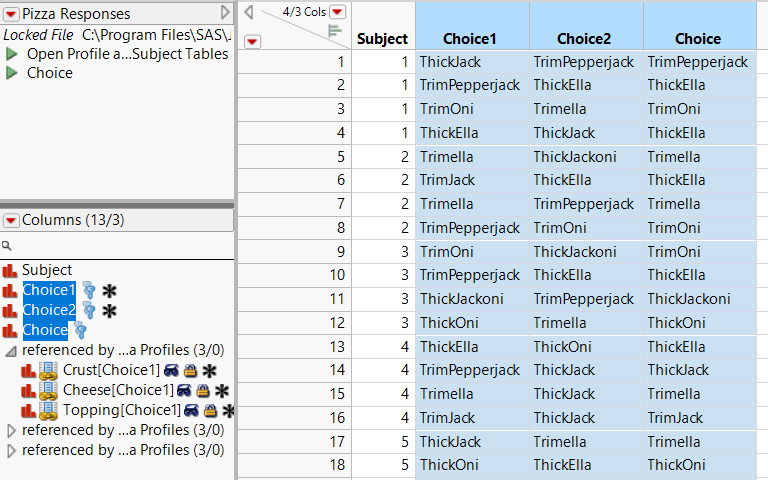Select the Choice1 column header

[x=470, y=39]
